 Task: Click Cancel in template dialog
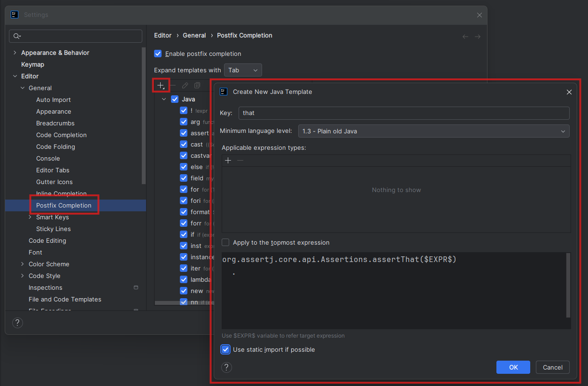tap(553, 367)
